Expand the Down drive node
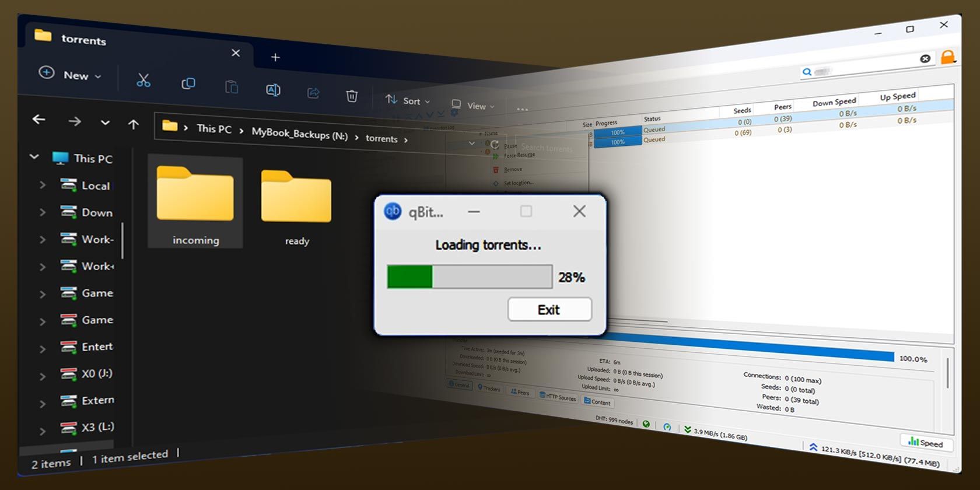This screenshot has width=980, height=490. point(42,212)
